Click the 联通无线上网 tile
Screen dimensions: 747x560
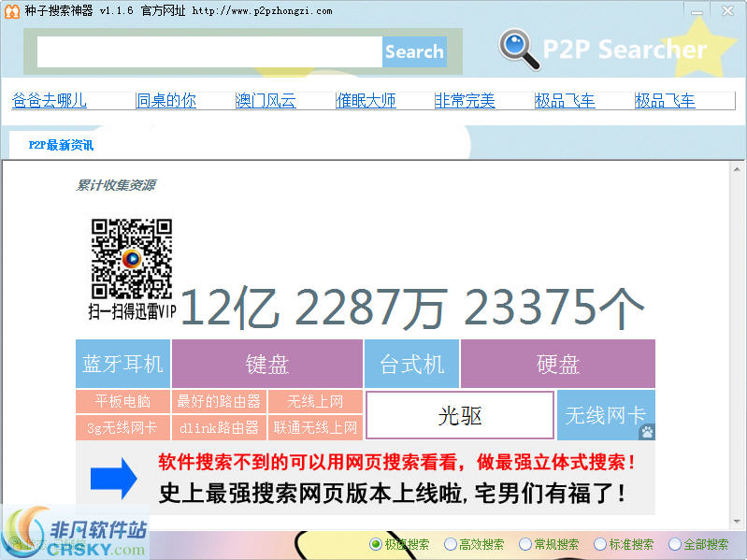[315, 427]
